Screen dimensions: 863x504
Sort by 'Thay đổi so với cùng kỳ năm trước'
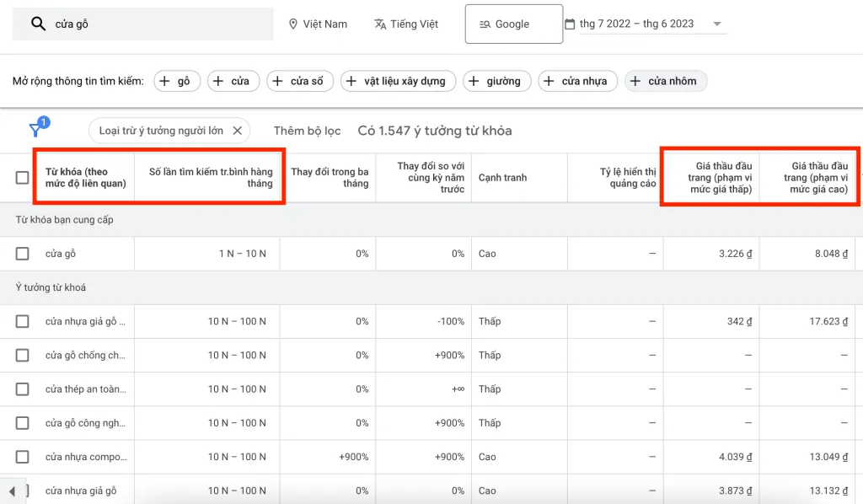[x=431, y=178]
